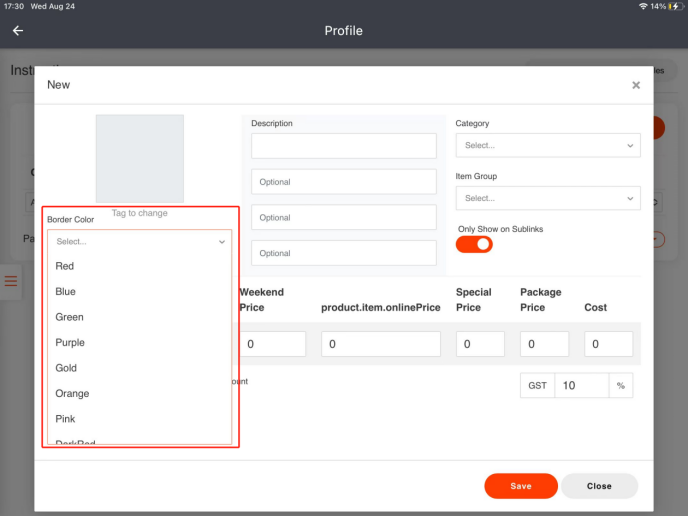The image size is (688, 516).
Task: Tap the Wi-Fi icon in status bar
Action: [x=642, y=6]
